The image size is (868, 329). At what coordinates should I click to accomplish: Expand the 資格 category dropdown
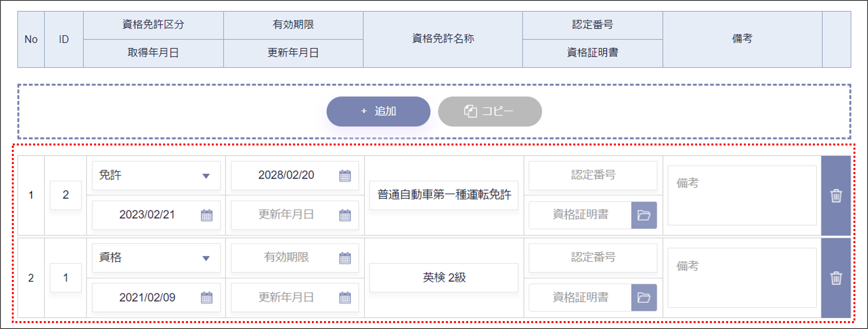(x=156, y=258)
